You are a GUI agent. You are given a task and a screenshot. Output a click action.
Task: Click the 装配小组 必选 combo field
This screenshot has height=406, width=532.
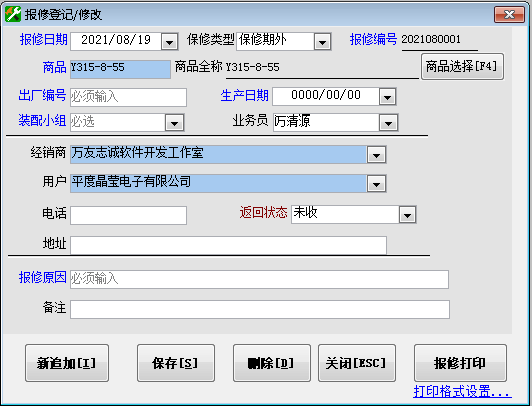[118, 122]
